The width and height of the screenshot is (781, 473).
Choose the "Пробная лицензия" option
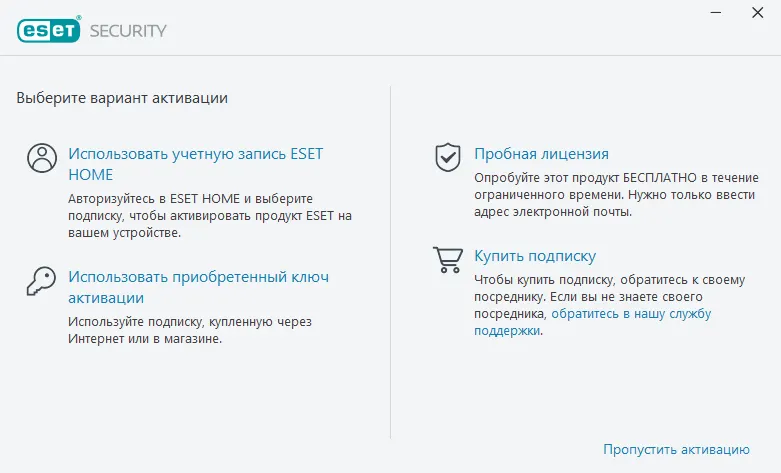(541, 153)
